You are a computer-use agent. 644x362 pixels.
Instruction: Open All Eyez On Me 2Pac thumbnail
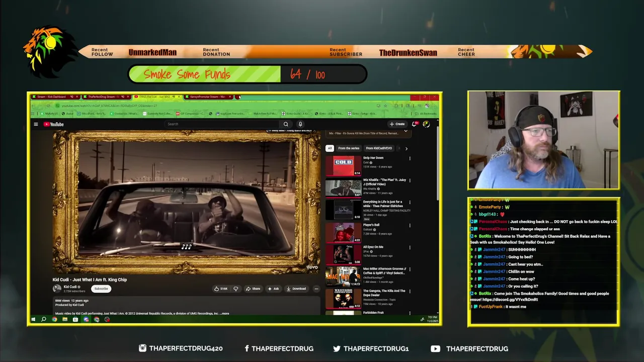(343, 254)
